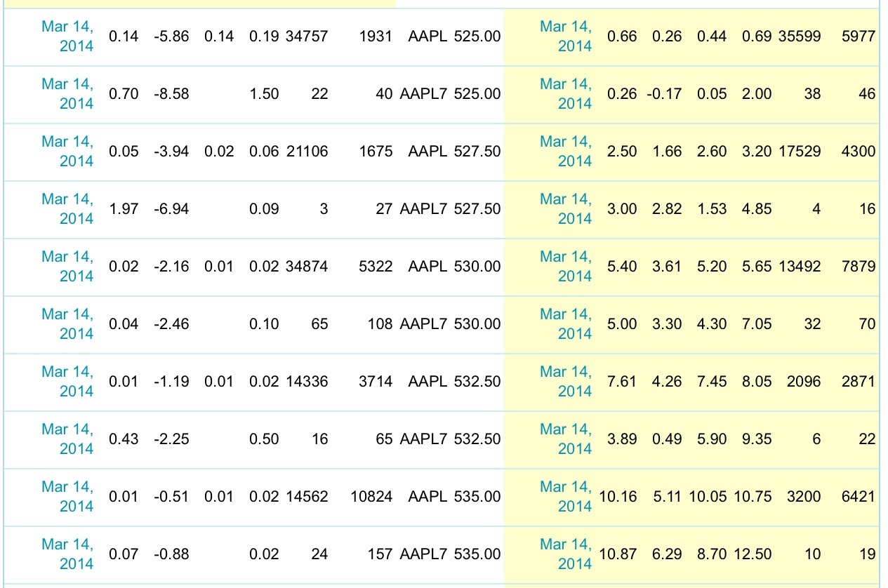Open the white-side Mar 14, 2014 link in the AAPL7 532.50 row
888x588 pixels.
point(67,439)
